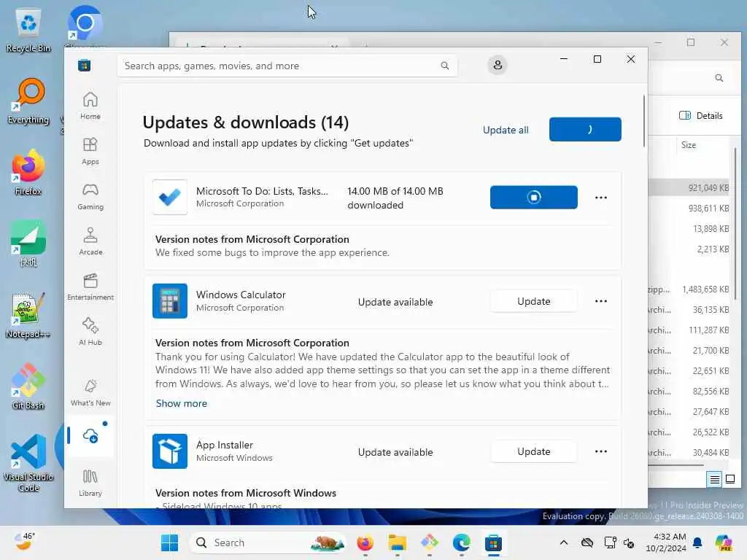Open Git Bash desktop shortcut

[x=28, y=386]
